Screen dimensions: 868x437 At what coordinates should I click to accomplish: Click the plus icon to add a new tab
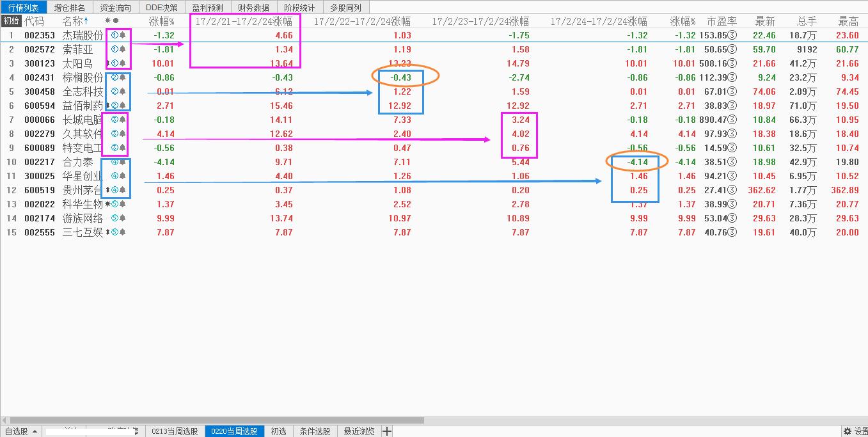click(386, 431)
